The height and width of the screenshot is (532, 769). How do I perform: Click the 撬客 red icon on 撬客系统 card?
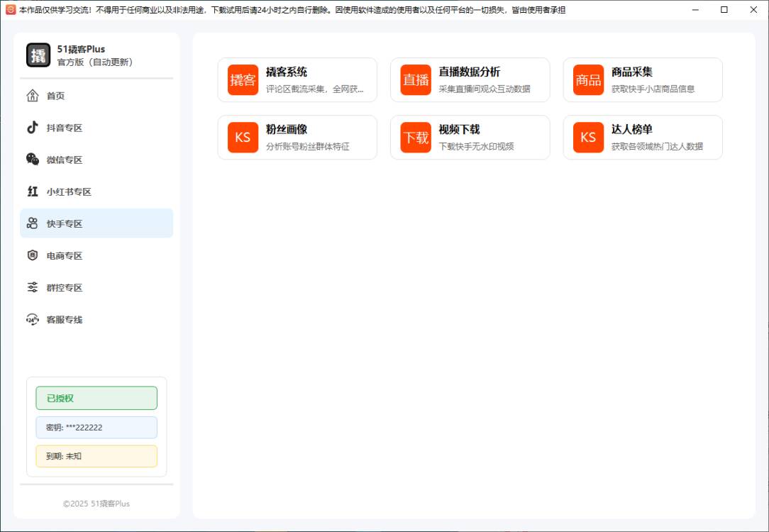coord(243,79)
